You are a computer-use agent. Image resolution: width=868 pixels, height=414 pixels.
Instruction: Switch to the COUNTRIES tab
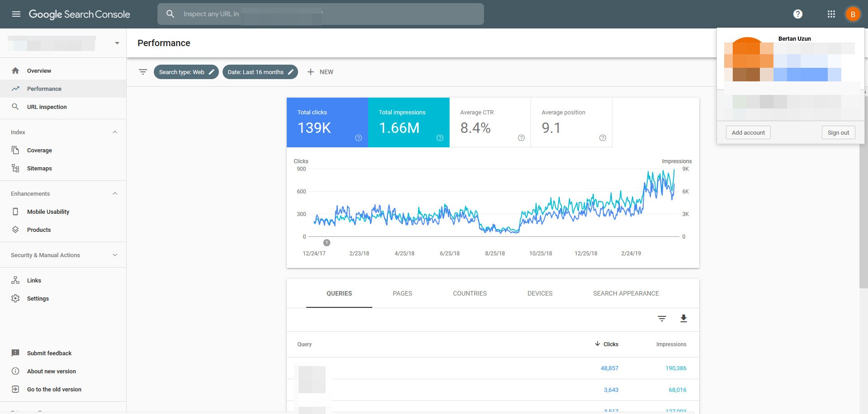tap(470, 293)
